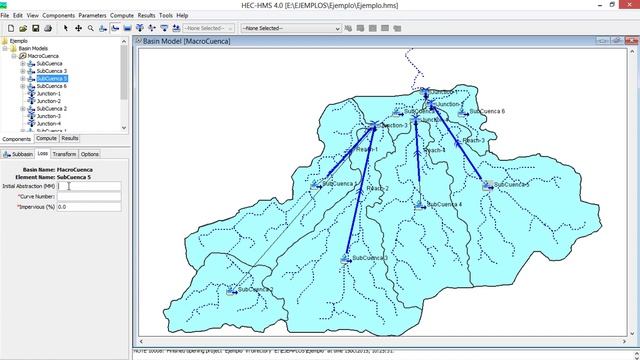640x360 pixels.
Task: Open the Components menu
Action: click(x=58, y=15)
